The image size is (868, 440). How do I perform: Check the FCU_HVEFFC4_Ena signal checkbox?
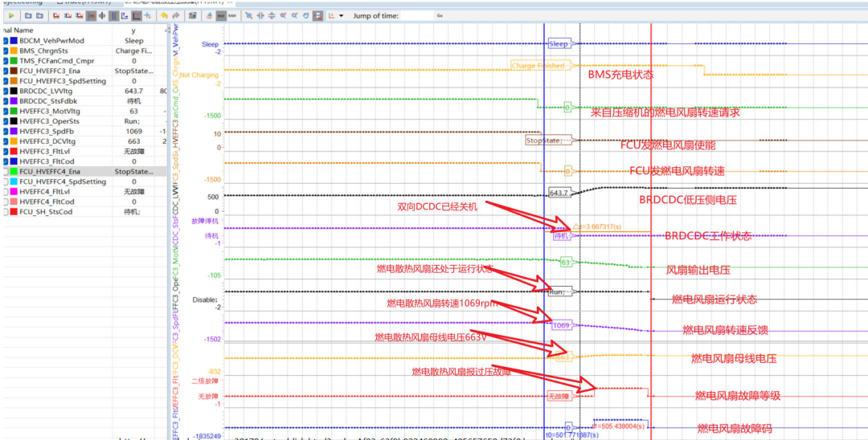6,171
